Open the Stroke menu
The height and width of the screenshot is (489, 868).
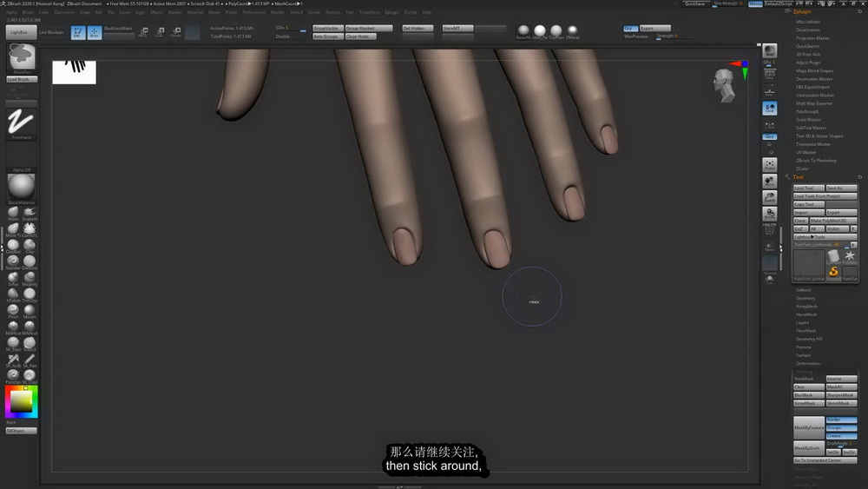pyautogui.click(x=314, y=12)
